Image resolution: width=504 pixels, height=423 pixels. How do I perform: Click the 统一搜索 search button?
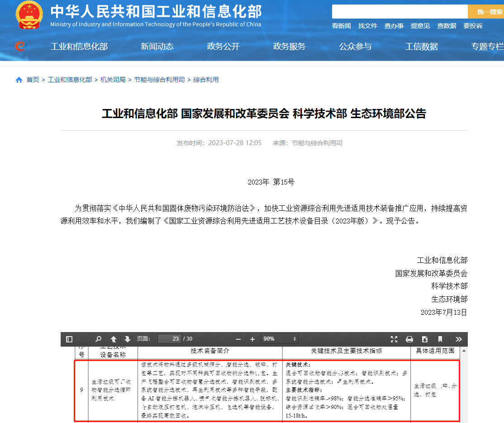[x=486, y=12]
